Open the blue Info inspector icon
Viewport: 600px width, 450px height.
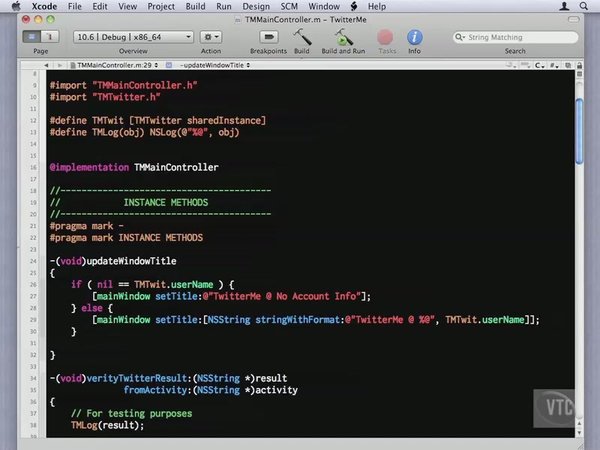[414, 37]
